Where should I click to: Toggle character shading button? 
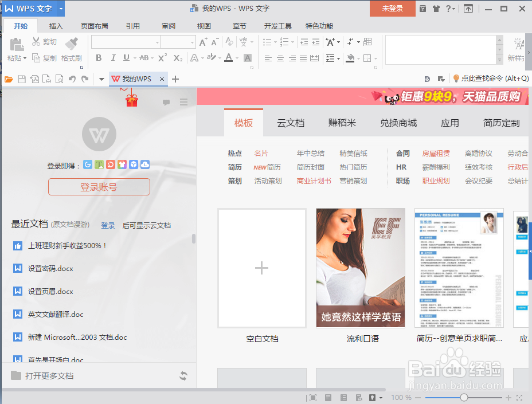coord(248,58)
